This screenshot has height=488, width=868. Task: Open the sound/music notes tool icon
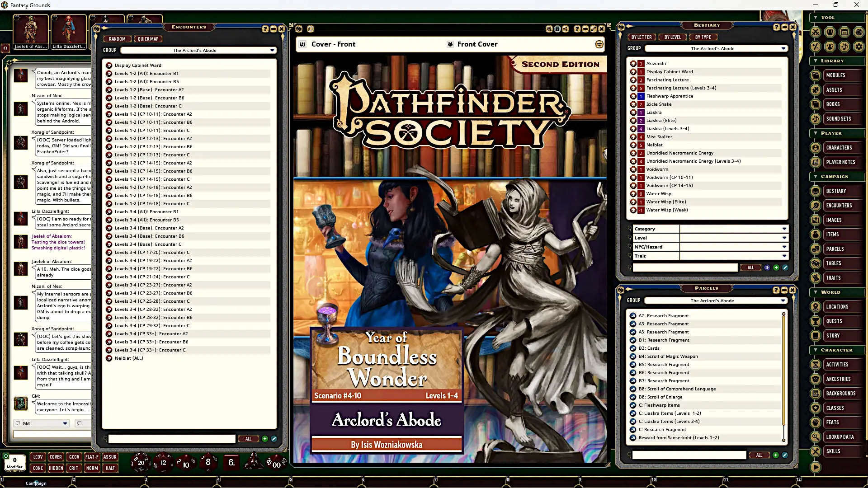844,47
